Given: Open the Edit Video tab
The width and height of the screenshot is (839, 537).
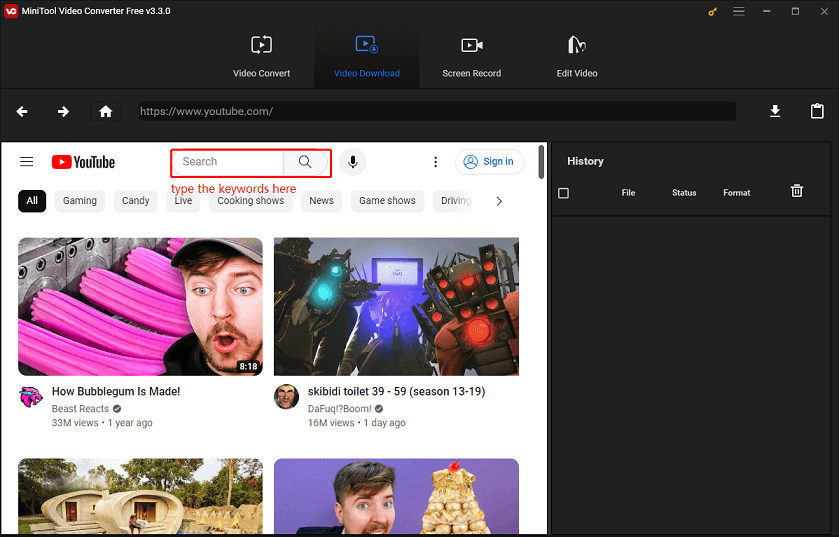Looking at the screenshot, I should tap(577, 57).
